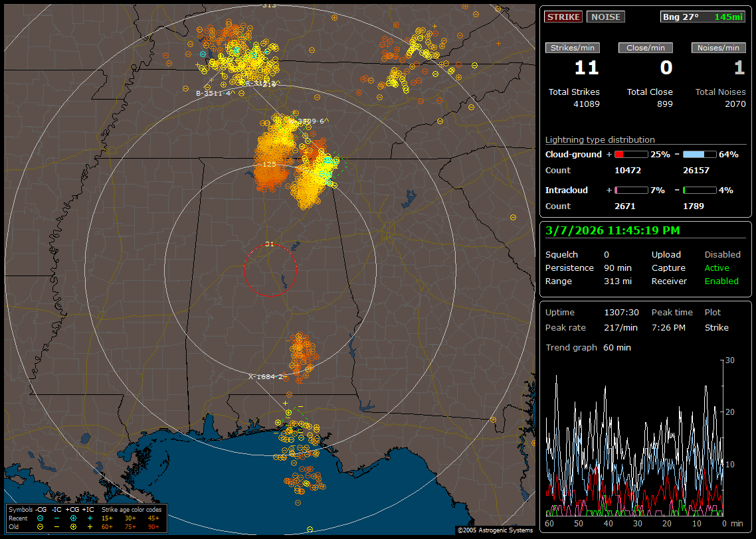The image size is (756, 539).
Task: Click the Noises/min header button
Action: tap(718, 48)
